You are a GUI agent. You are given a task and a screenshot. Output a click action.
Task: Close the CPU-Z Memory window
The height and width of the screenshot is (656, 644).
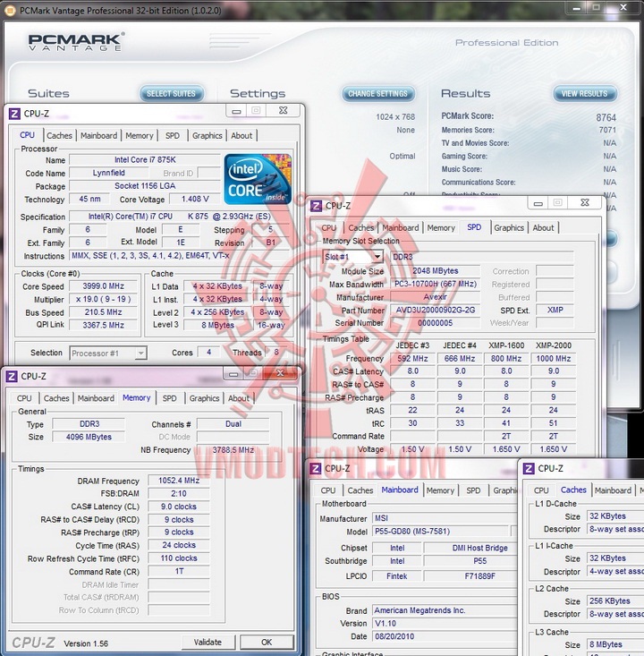pyautogui.click(x=280, y=373)
